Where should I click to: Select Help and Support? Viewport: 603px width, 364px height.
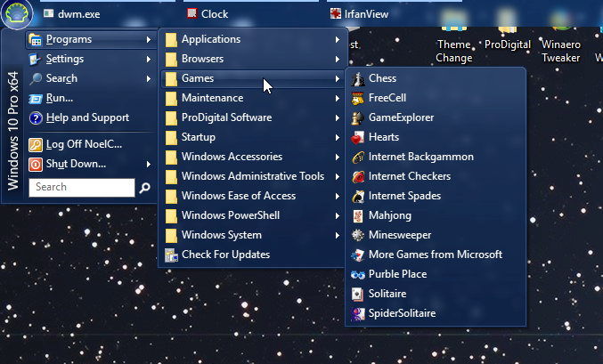pyautogui.click(x=87, y=117)
